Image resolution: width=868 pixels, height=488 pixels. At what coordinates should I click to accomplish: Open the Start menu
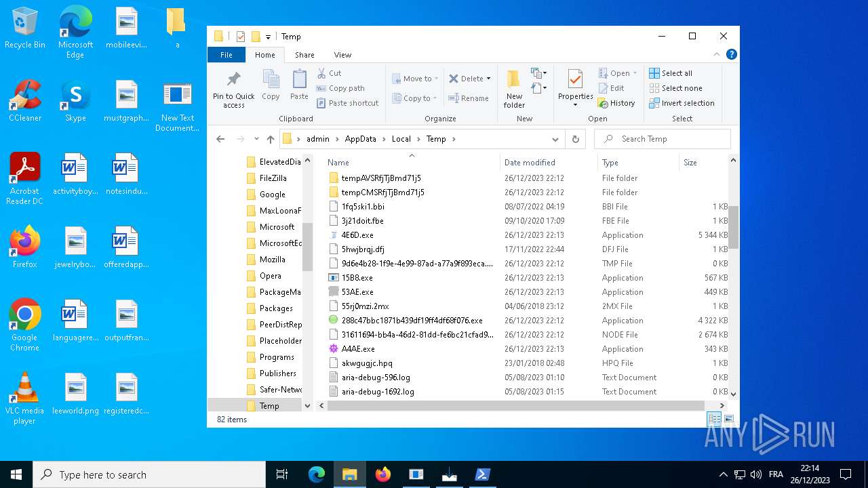pyautogui.click(x=16, y=474)
